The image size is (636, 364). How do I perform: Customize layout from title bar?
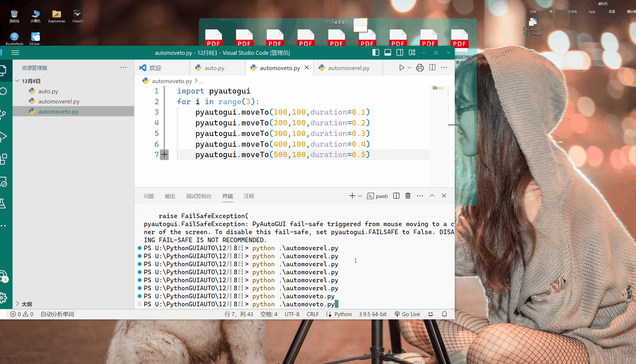[412, 53]
